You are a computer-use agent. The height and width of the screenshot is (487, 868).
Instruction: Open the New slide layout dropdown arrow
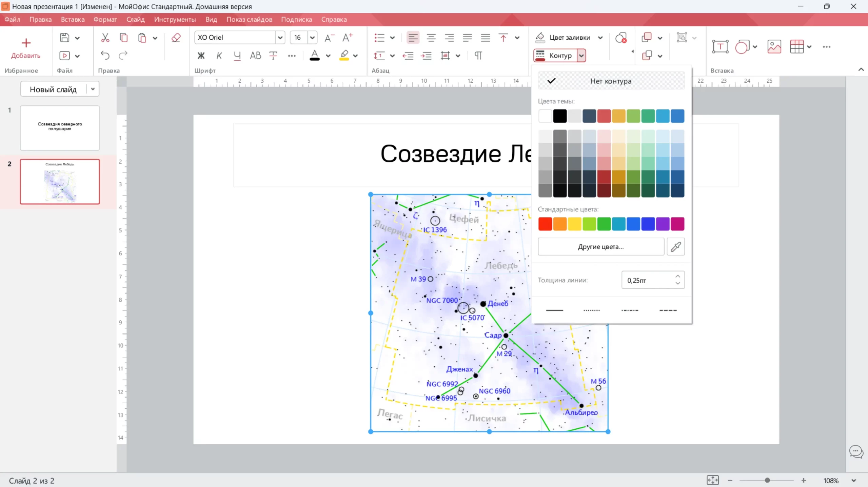[x=93, y=89]
